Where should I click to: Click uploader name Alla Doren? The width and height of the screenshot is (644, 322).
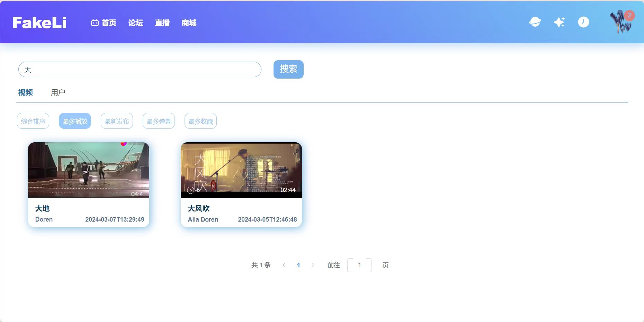point(203,220)
